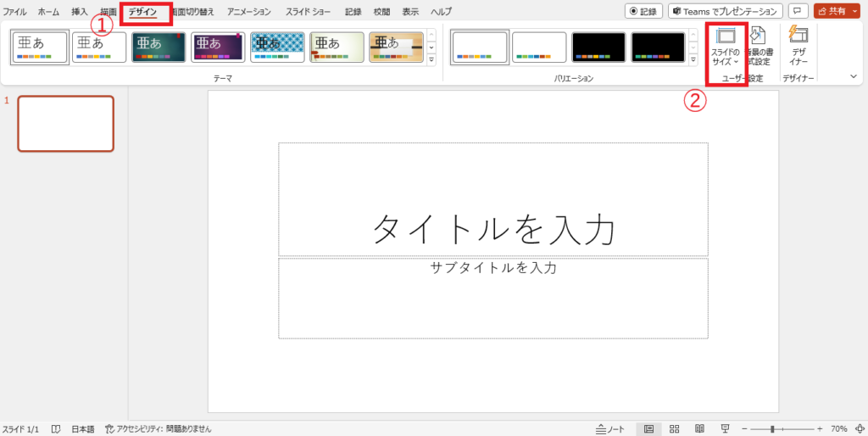Open the デザイン ribbon tab

coord(142,12)
